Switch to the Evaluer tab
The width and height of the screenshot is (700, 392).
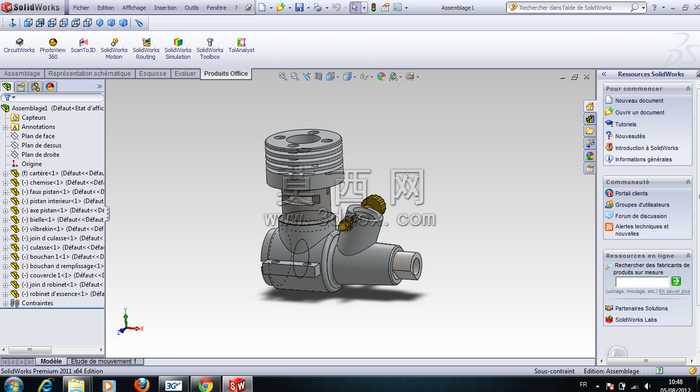(185, 73)
